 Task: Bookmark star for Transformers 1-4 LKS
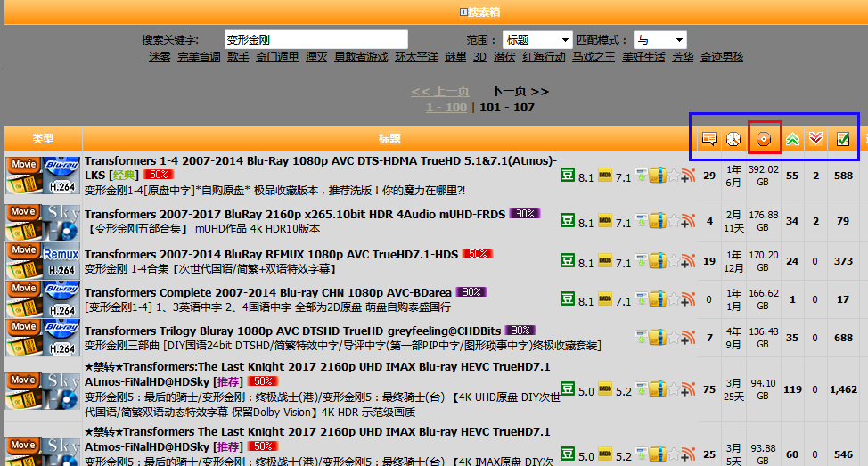click(673, 176)
